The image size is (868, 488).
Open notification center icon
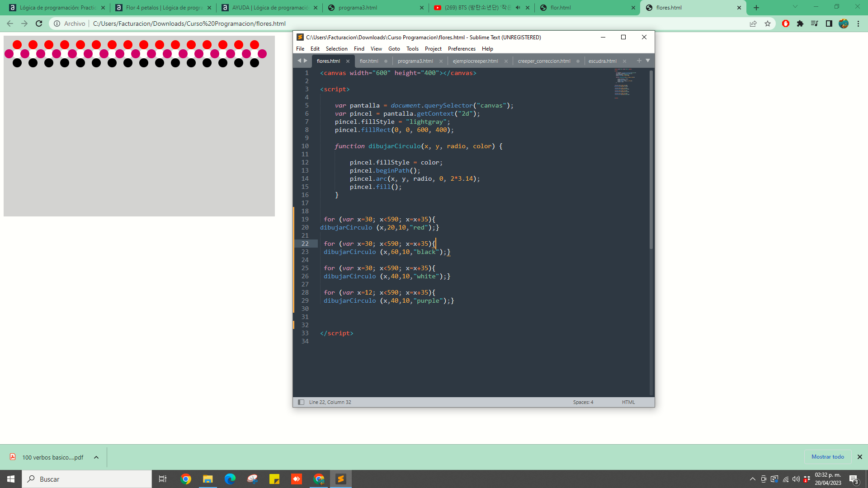854,479
